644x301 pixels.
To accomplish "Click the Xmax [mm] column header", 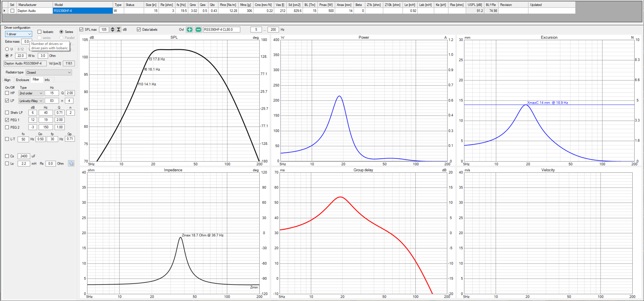I will point(344,5).
